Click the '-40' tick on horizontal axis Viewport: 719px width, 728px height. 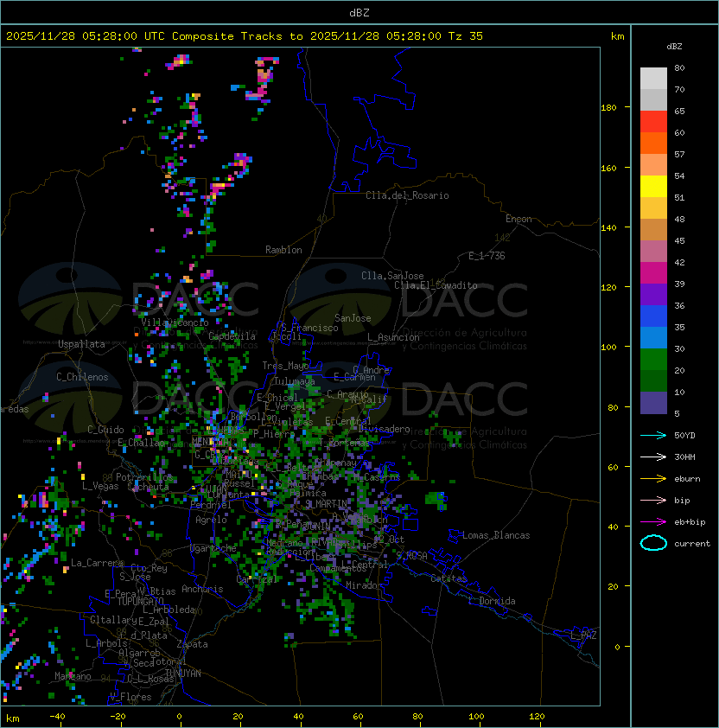(58, 717)
